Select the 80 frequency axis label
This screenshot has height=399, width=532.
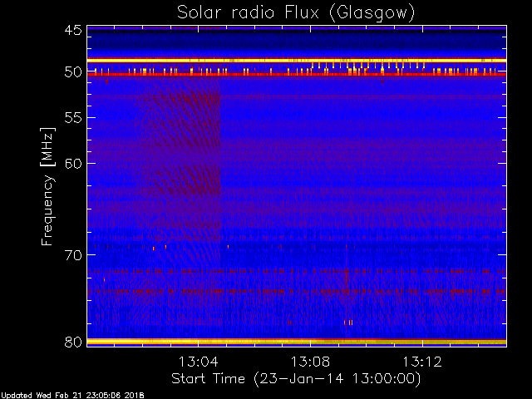coord(73,342)
